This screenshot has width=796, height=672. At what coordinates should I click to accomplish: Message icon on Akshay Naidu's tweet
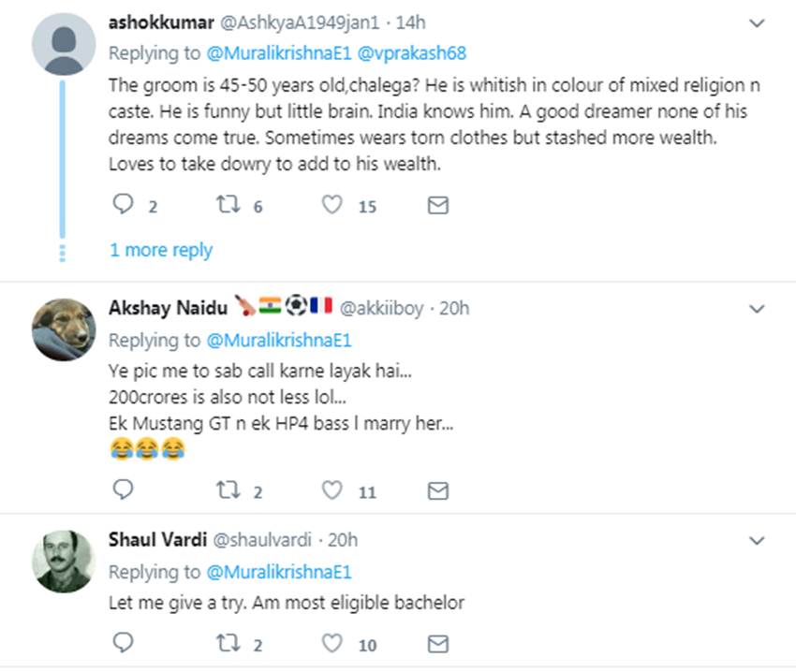click(437, 489)
